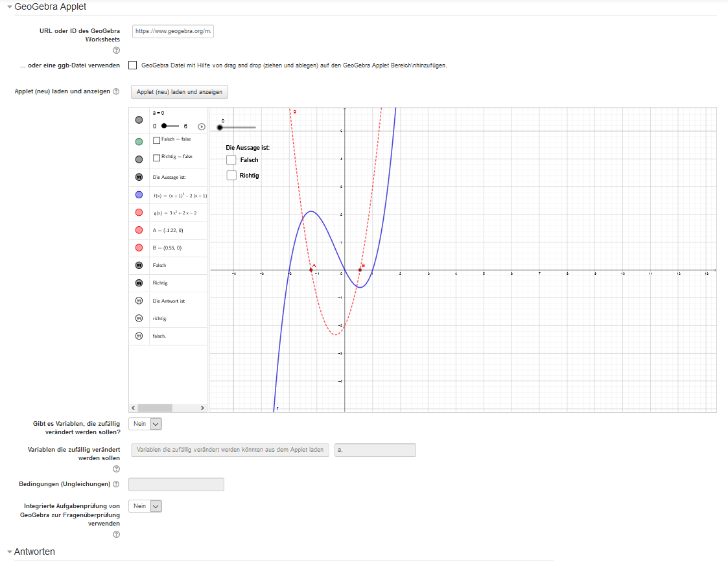Click the text icon beside 'Die Antwort ist'
728x569 pixels.
pyautogui.click(x=139, y=301)
